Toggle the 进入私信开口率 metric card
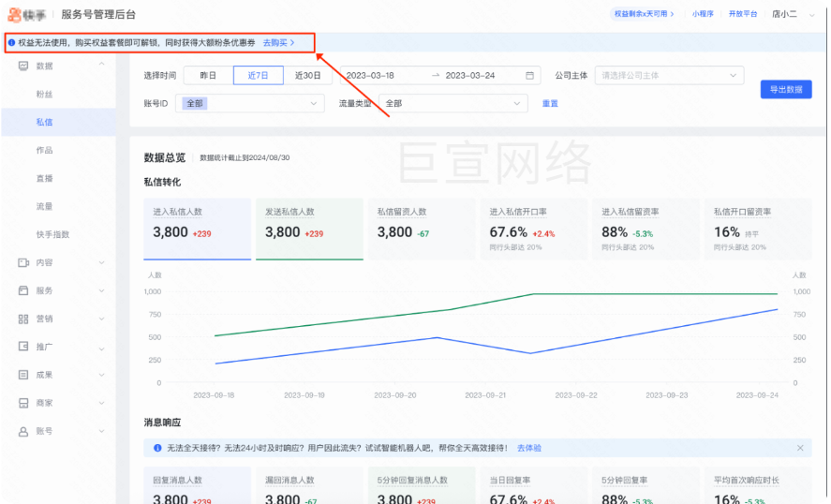This screenshot has height=504, width=831. tap(534, 229)
